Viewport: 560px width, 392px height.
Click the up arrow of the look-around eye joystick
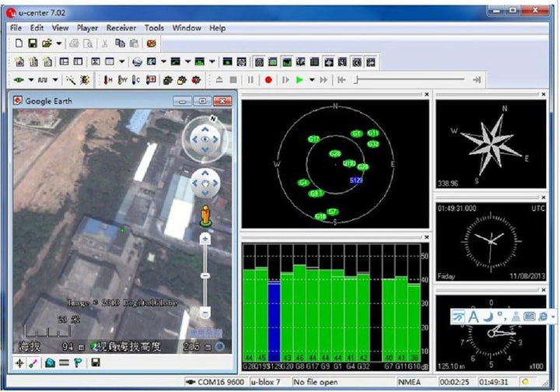click(x=205, y=129)
